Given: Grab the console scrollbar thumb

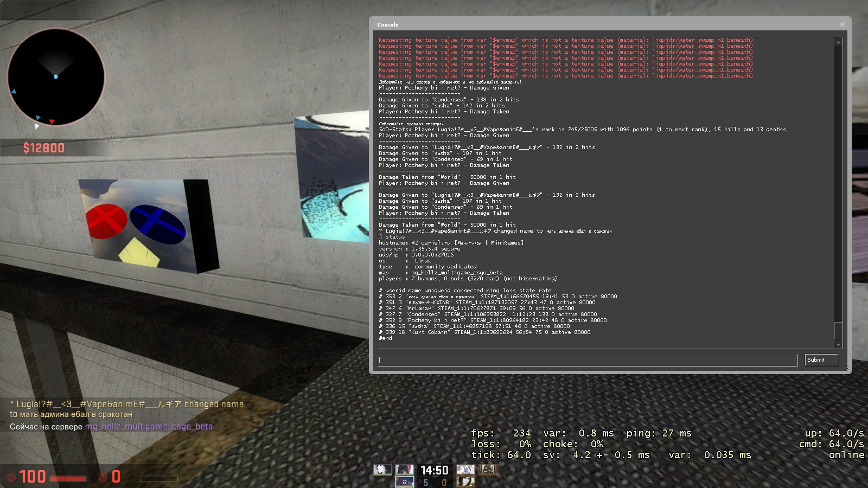Looking at the screenshot, I should click(x=838, y=330).
